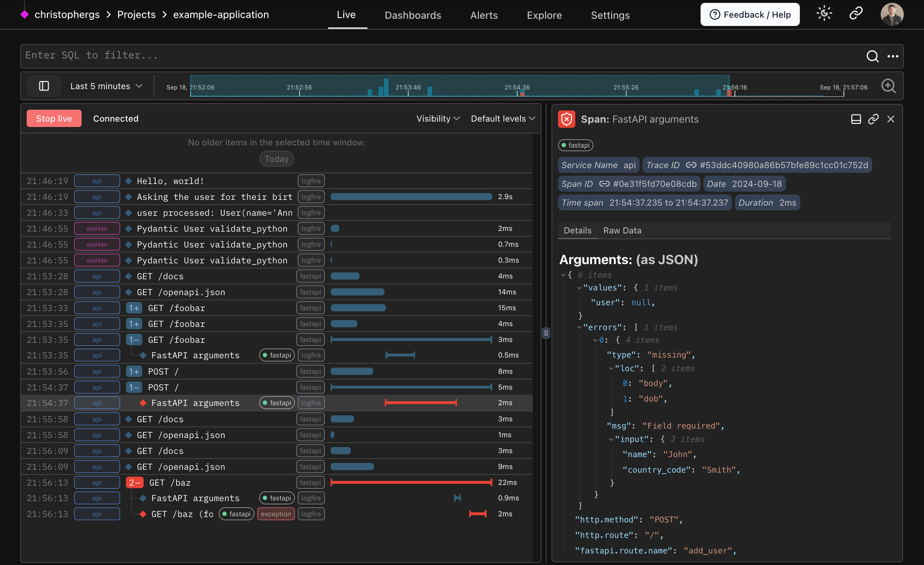Copy shareable page link in top navigation
924x565 pixels.
pos(856,13)
